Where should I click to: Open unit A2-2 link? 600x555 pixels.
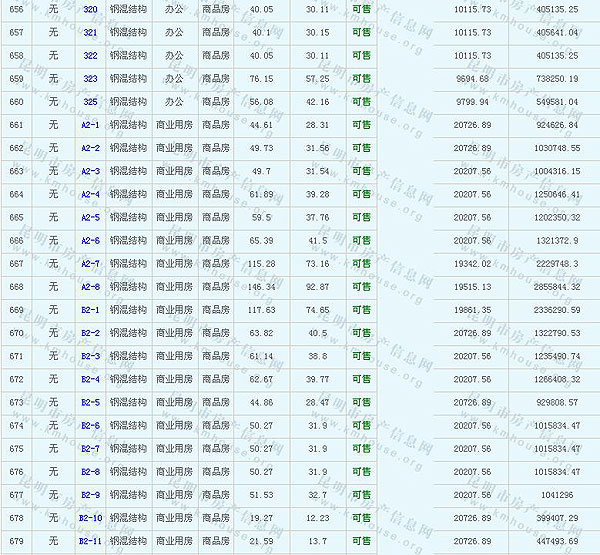click(x=90, y=148)
